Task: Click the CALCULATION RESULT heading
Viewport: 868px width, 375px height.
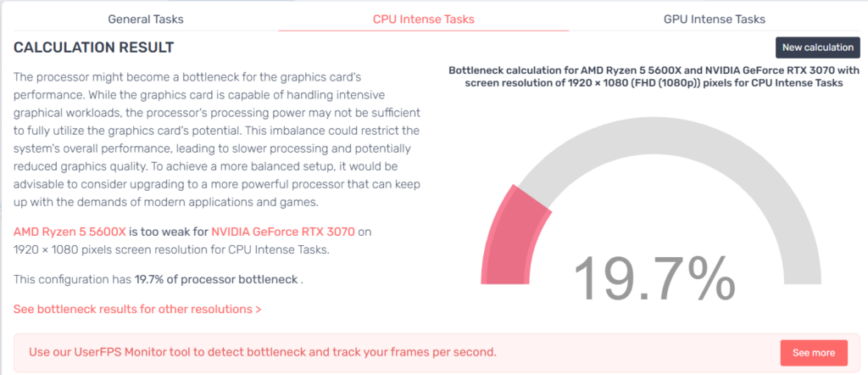Action: [93, 47]
